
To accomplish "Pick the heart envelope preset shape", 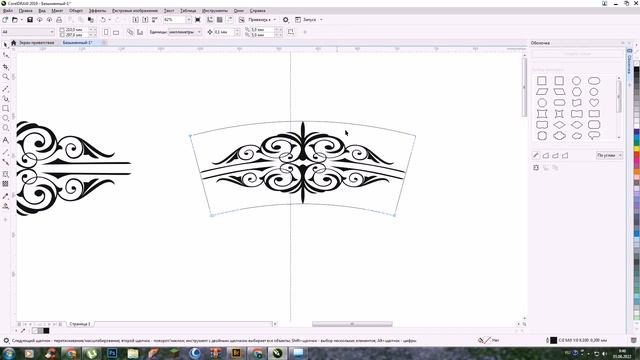I will point(594,102).
